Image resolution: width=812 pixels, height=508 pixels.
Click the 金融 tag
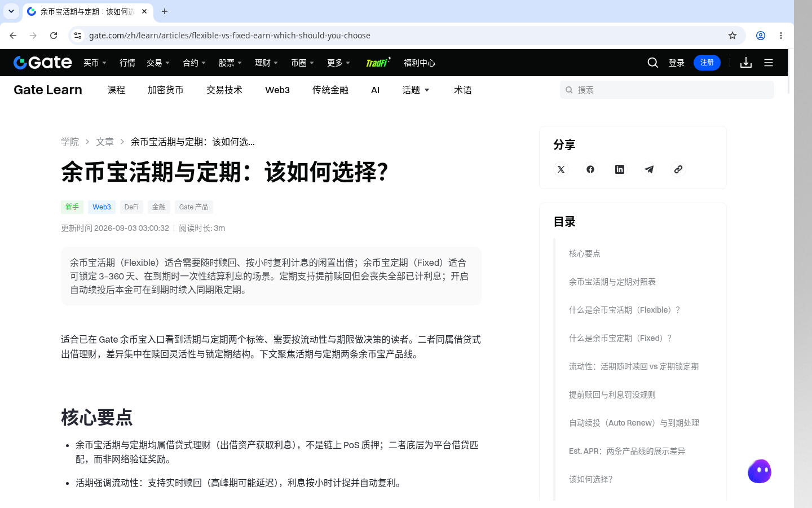(159, 207)
